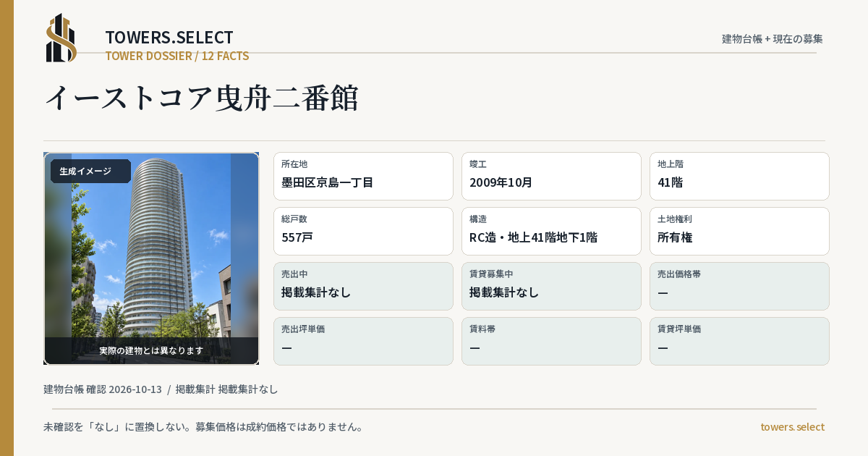Click the 売出坪単価 card
This screenshot has width=868, height=456.
(x=363, y=341)
